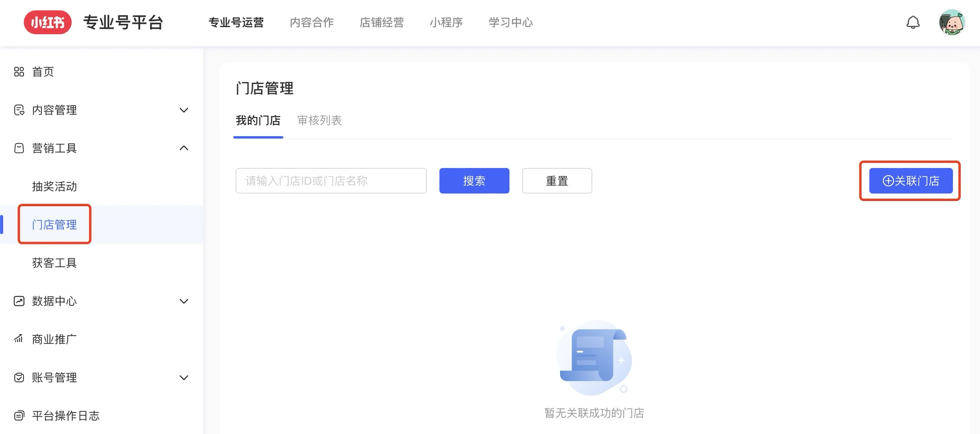
Task: Expand the 账号管理 sidebar section
Action: pyautogui.click(x=184, y=377)
